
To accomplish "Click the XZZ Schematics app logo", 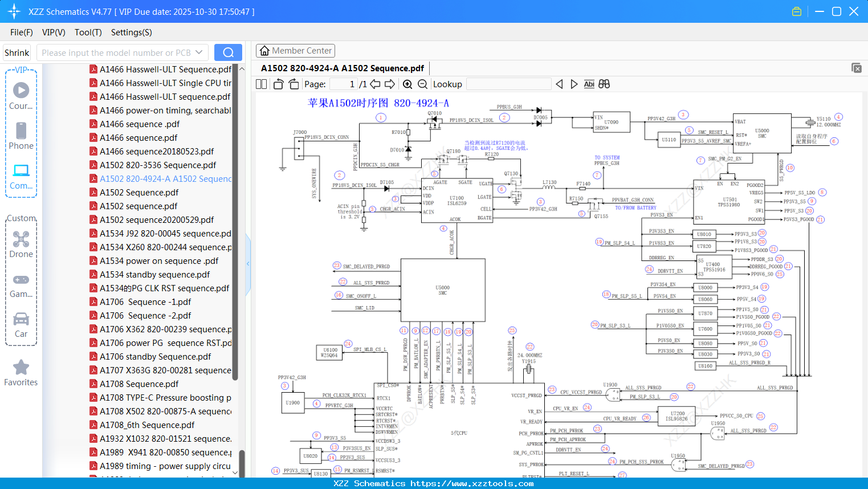I will (x=14, y=11).
